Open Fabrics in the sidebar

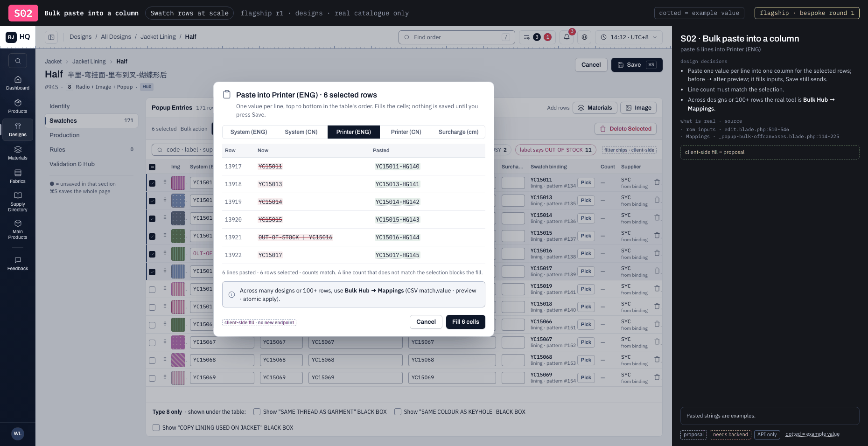pyautogui.click(x=18, y=176)
